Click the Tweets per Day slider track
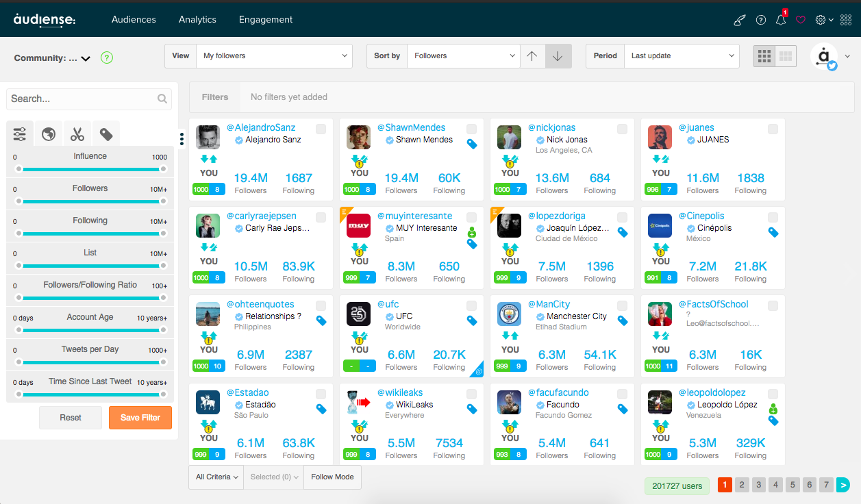861x504 pixels. [x=91, y=362]
